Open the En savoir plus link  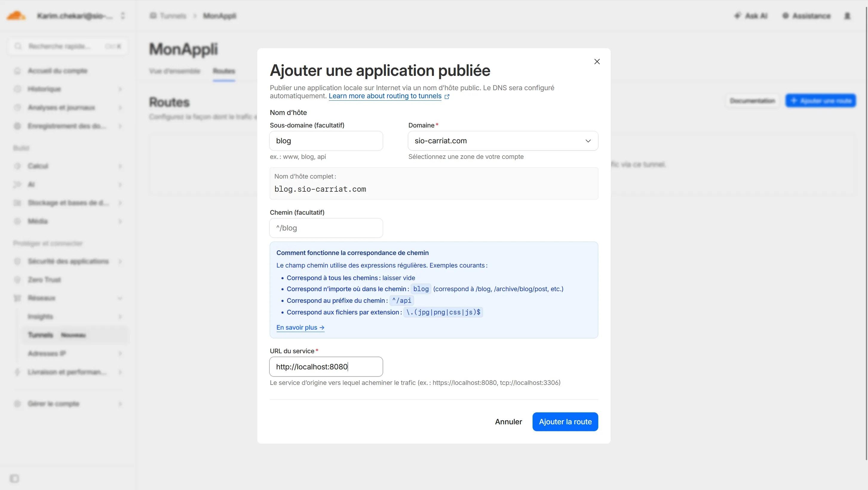[x=300, y=327]
